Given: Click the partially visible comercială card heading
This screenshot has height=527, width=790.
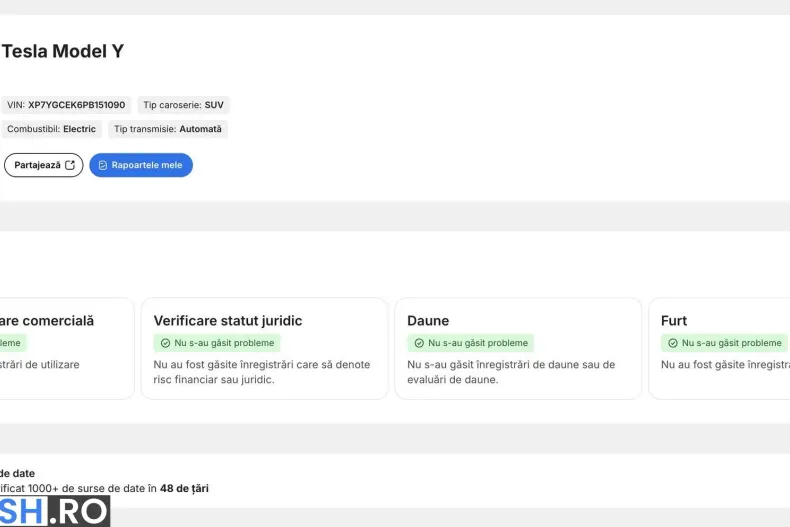Looking at the screenshot, I should (47, 321).
